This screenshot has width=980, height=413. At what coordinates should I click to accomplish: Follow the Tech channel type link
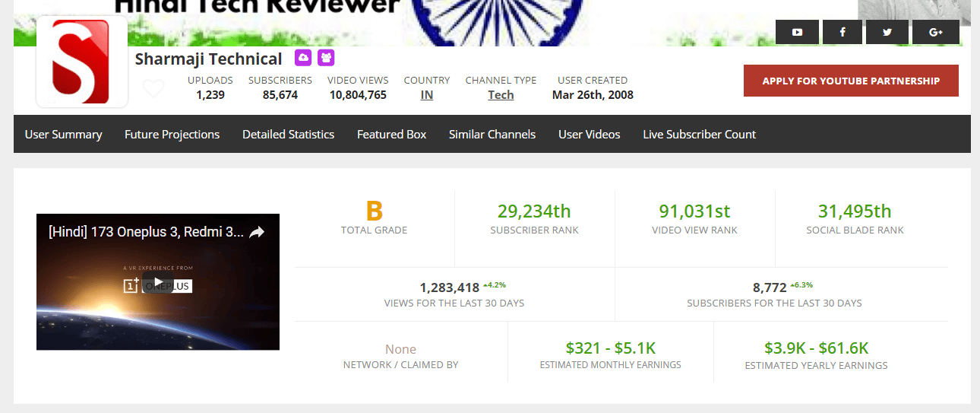pyautogui.click(x=501, y=95)
